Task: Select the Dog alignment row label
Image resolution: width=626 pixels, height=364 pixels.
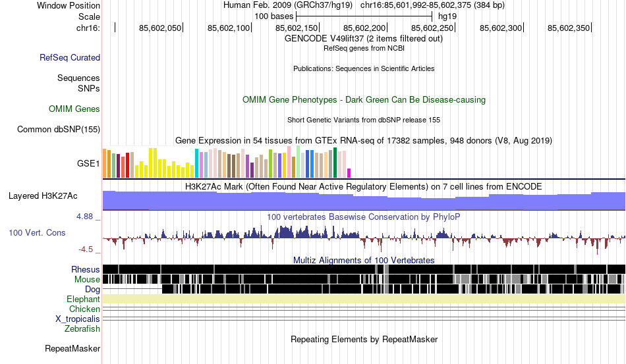Action: pos(92,290)
